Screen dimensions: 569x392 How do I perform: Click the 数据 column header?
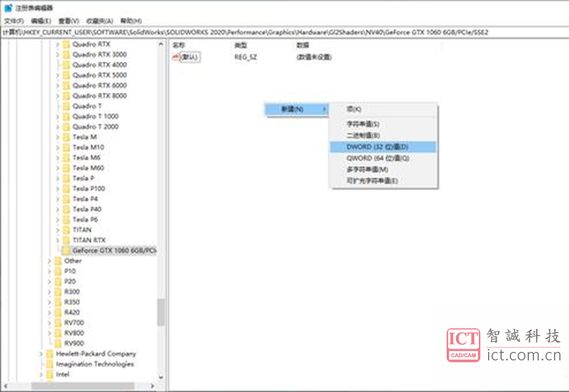point(303,45)
